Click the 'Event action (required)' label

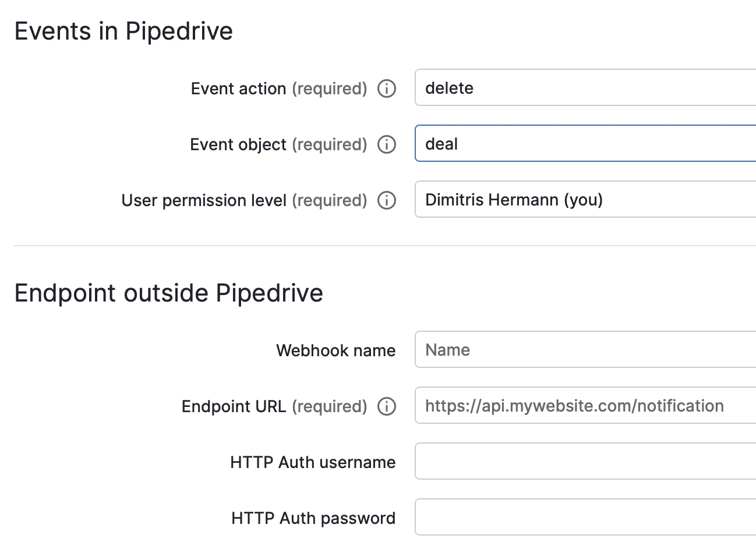(x=279, y=88)
